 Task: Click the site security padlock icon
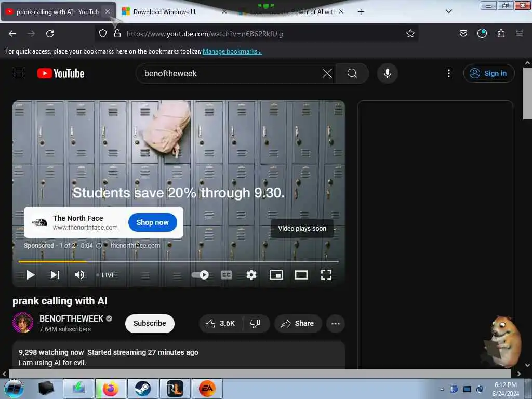tap(117, 33)
